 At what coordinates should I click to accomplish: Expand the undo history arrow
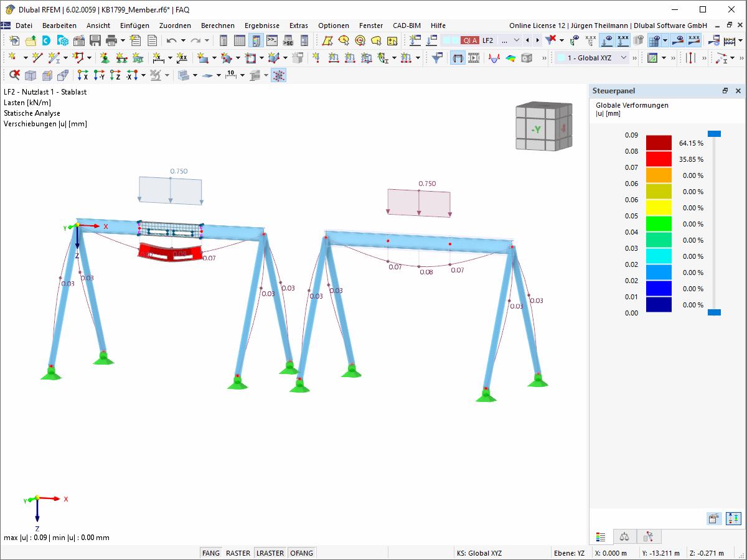[183, 40]
